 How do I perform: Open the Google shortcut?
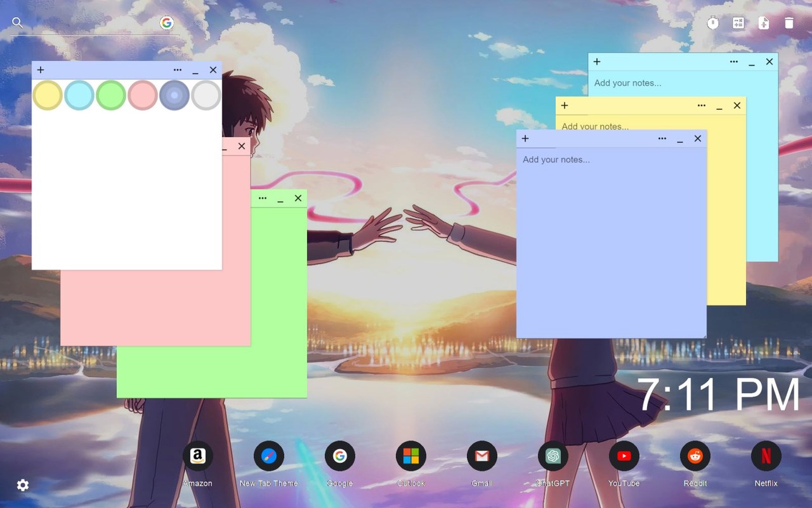pyautogui.click(x=340, y=456)
